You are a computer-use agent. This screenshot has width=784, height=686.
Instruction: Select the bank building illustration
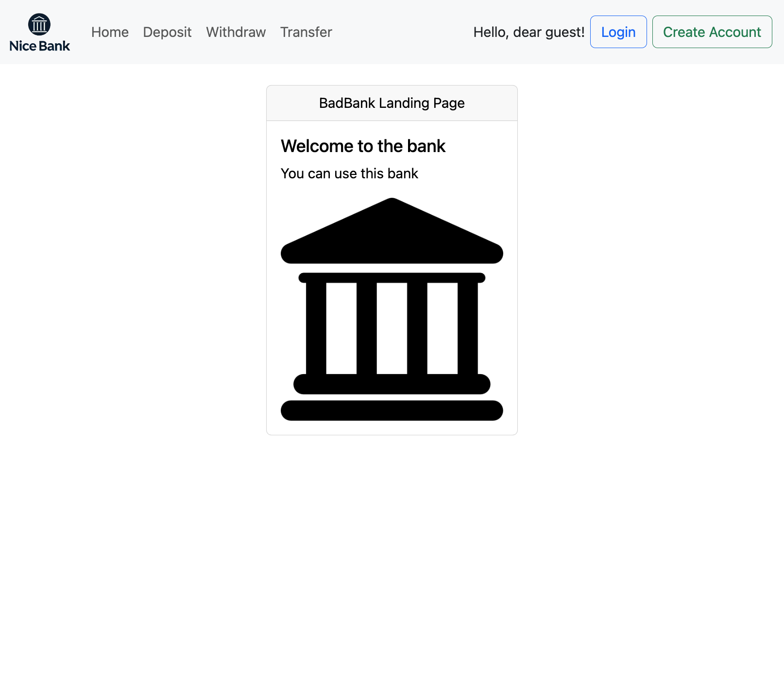[x=392, y=306]
